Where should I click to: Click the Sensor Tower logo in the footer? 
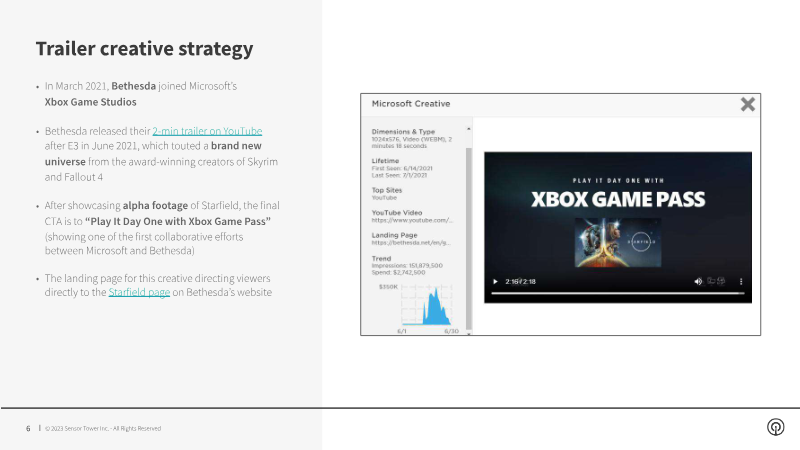coord(775,427)
